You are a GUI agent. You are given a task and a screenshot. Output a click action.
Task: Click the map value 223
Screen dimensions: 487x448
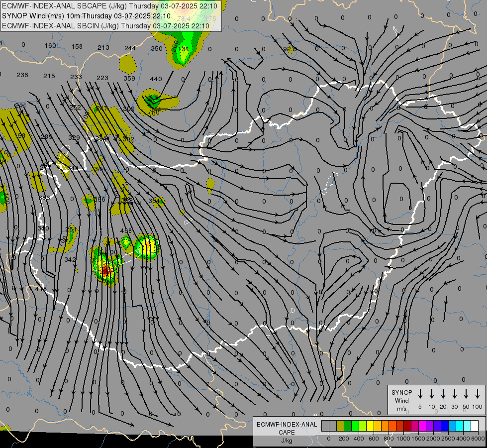pos(102,78)
